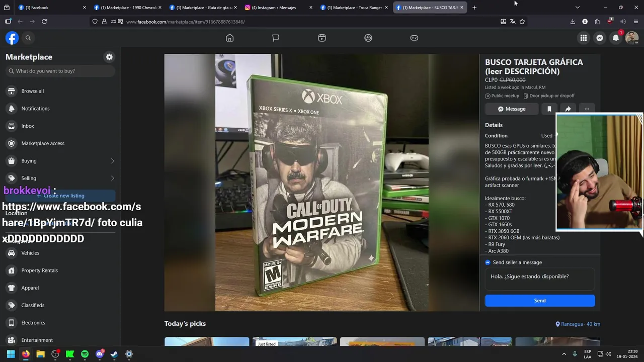
Task: Click the Send message button
Action: [x=540, y=301]
